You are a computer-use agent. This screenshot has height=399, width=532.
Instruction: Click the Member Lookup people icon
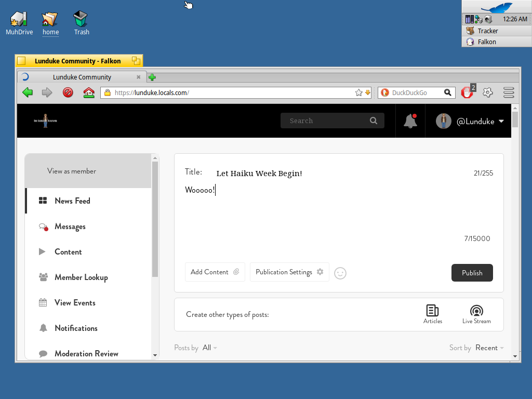click(x=43, y=277)
